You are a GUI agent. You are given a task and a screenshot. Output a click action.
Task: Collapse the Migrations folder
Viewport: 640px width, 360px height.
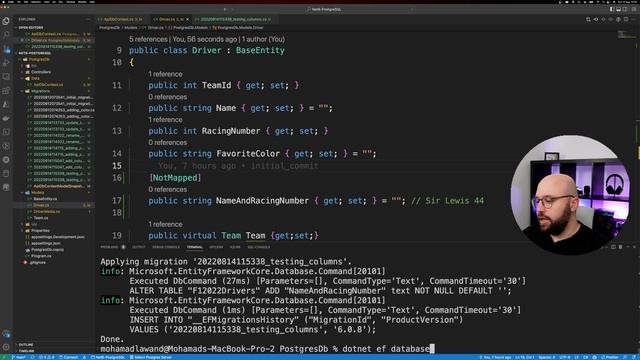coord(40,91)
